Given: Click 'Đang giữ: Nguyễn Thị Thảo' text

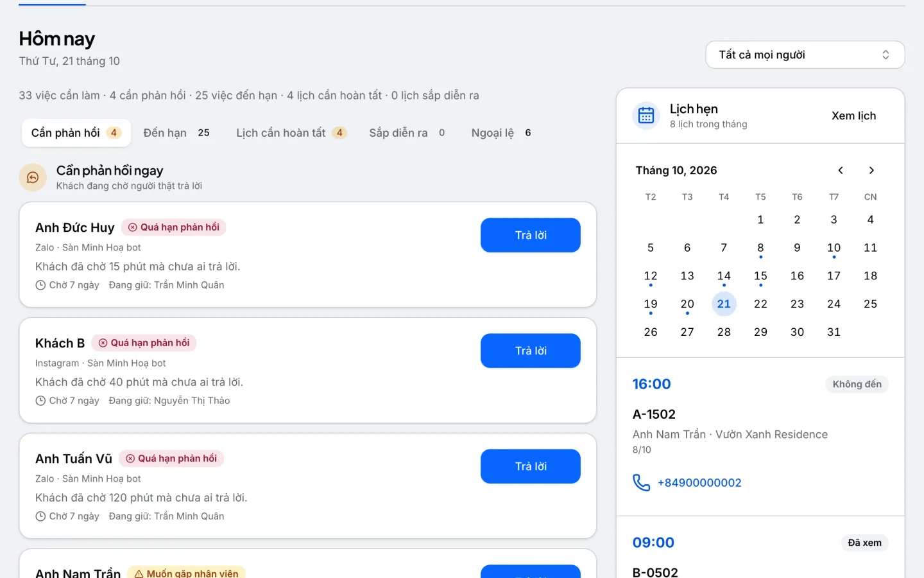Looking at the screenshot, I should point(169,401).
